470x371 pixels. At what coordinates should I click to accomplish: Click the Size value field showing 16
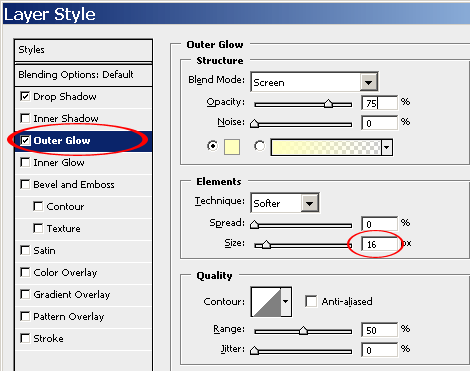click(380, 244)
